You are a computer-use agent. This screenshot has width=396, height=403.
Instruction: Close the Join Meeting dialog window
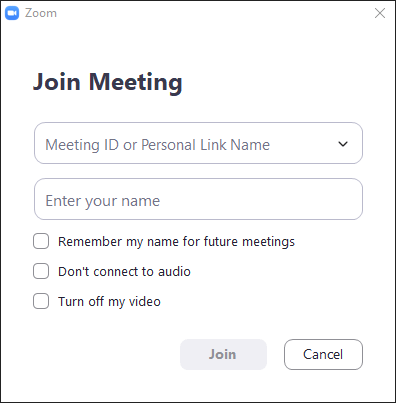coord(380,13)
